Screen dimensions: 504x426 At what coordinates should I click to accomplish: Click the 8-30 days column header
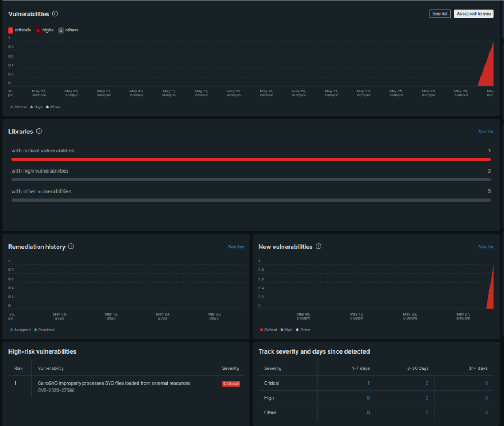[418, 368]
